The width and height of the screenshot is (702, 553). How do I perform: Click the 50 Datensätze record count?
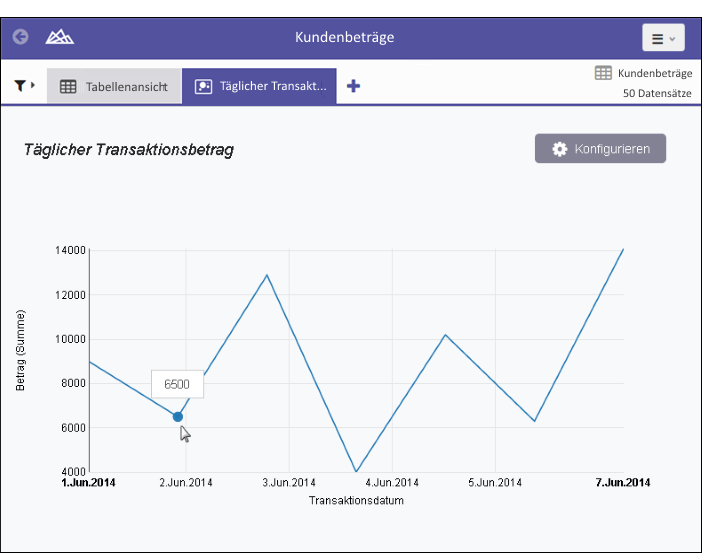coord(657,93)
